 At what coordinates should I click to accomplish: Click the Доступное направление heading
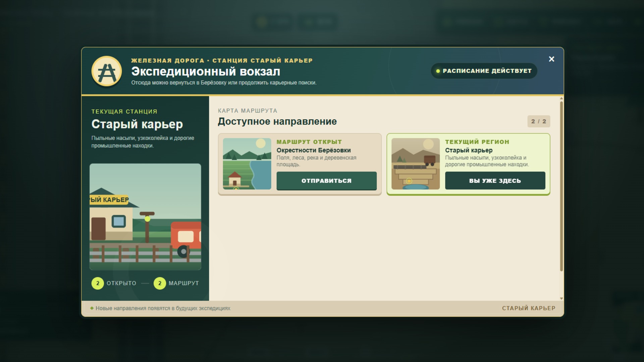[277, 121]
